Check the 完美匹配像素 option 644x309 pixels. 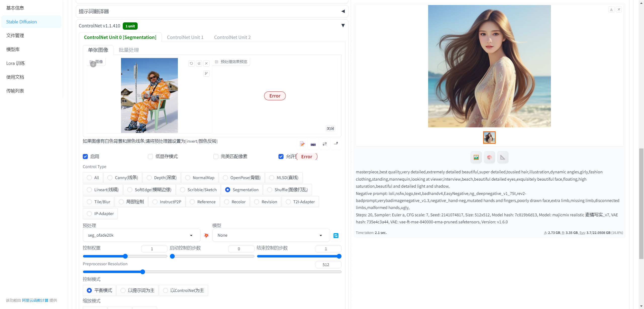click(216, 157)
